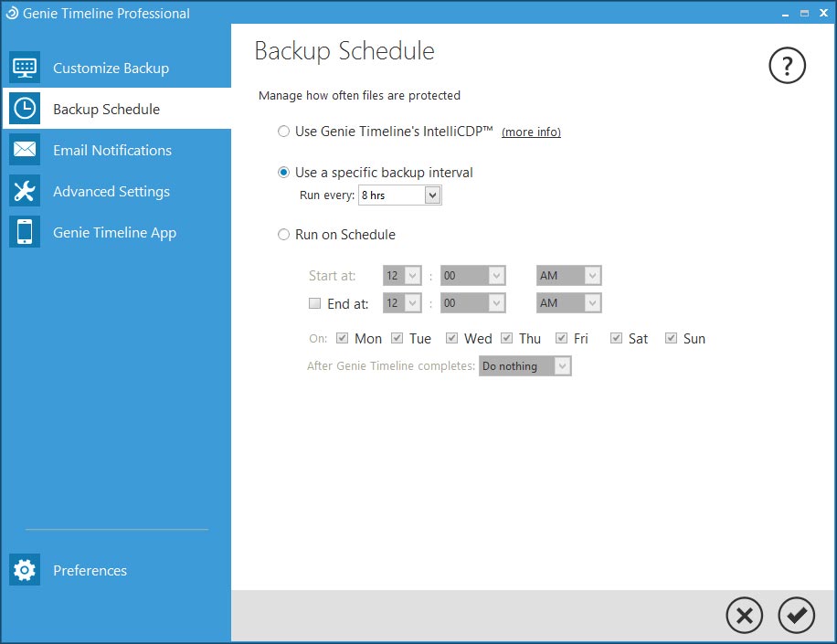Click the 'Run every:' label
The width and height of the screenshot is (837, 644).
point(327,195)
